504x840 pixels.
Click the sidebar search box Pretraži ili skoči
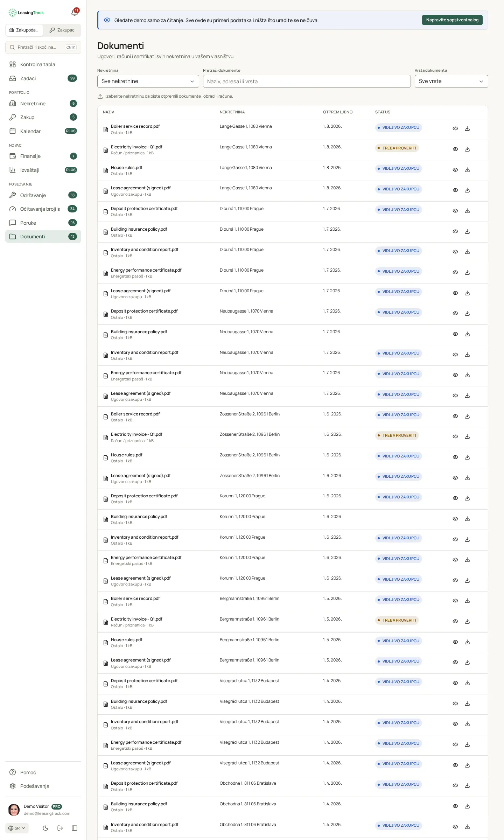pyautogui.click(x=43, y=47)
